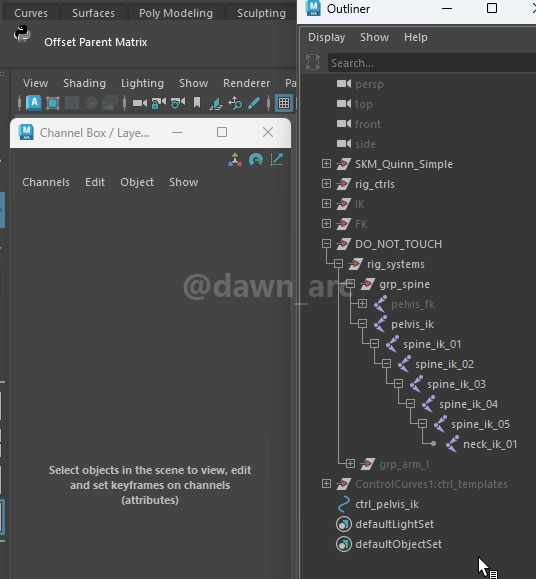Collapse spine_ik_01 joint
This screenshot has width=536, height=579.
point(374,343)
